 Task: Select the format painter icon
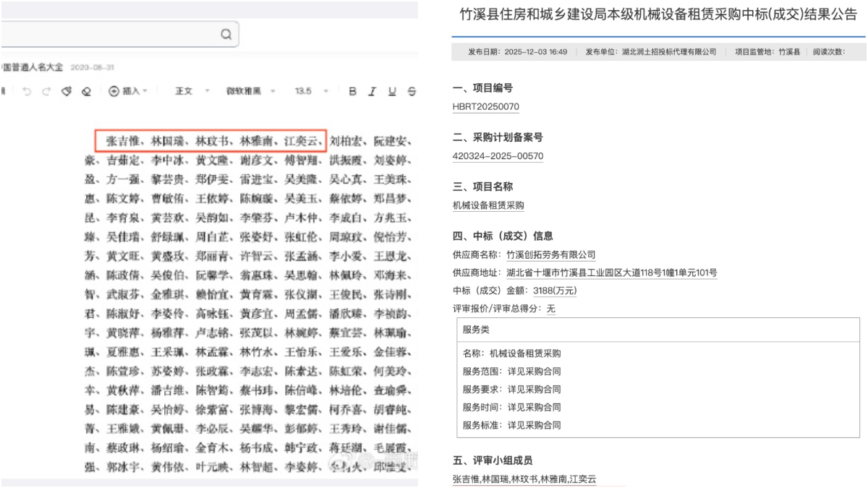(67, 91)
